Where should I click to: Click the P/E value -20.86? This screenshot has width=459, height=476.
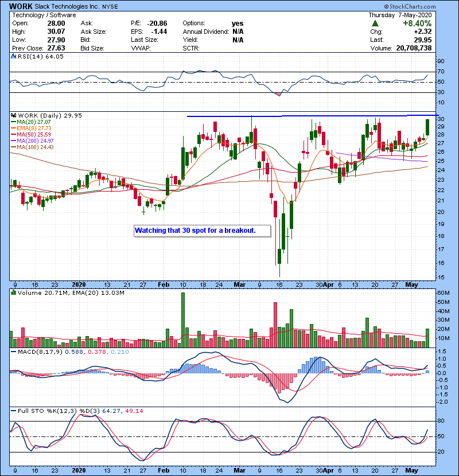pyautogui.click(x=157, y=24)
